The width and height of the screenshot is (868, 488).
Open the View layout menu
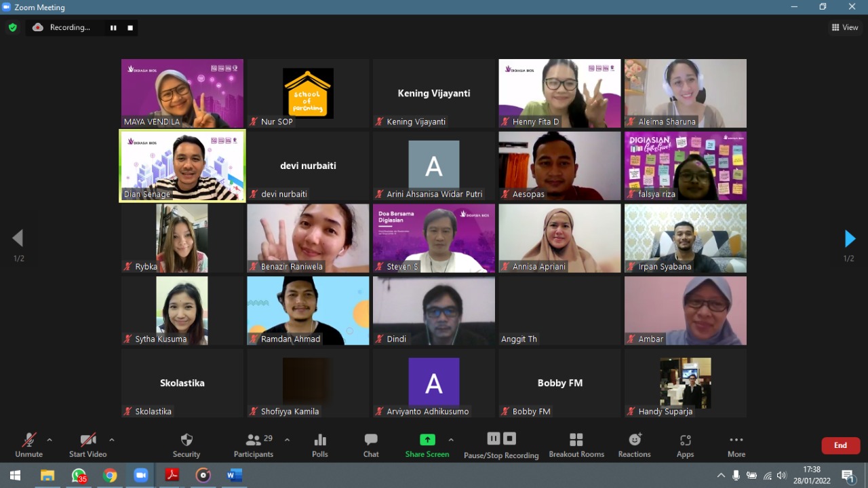point(845,28)
